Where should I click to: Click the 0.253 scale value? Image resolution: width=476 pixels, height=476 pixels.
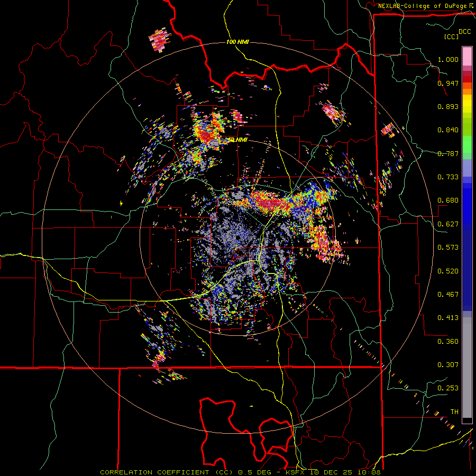pyautogui.click(x=448, y=388)
